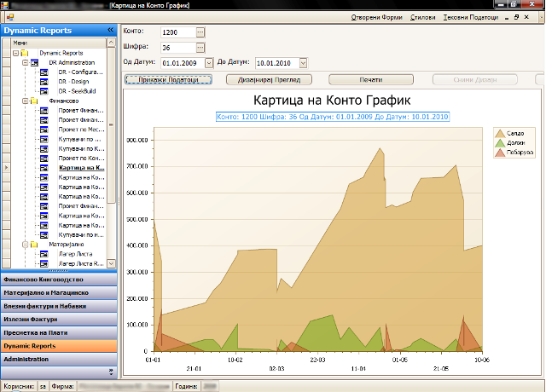The height and width of the screenshot is (392, 546).
Task: Click the Должи legend marker
Action: tap(500, 143)
